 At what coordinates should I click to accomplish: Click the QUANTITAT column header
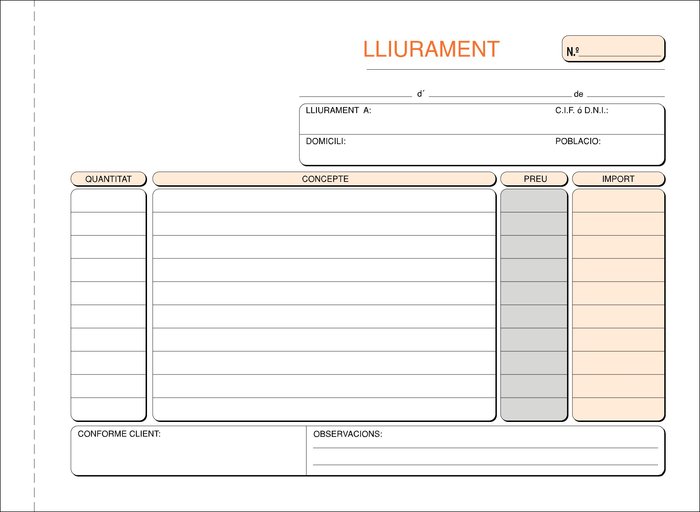(108, 179)
